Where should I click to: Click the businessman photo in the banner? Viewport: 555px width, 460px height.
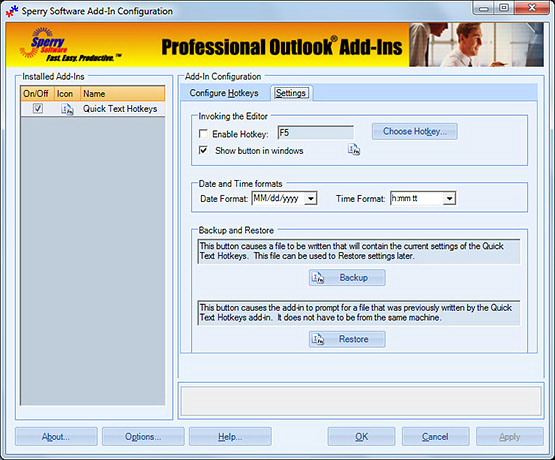[x=476, y=45]
